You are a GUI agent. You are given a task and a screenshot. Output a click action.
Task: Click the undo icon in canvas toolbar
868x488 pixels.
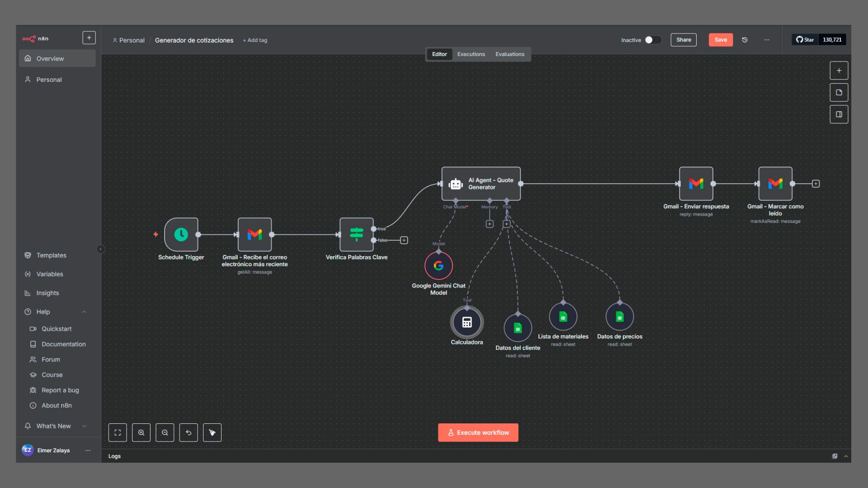coord(189,432)
